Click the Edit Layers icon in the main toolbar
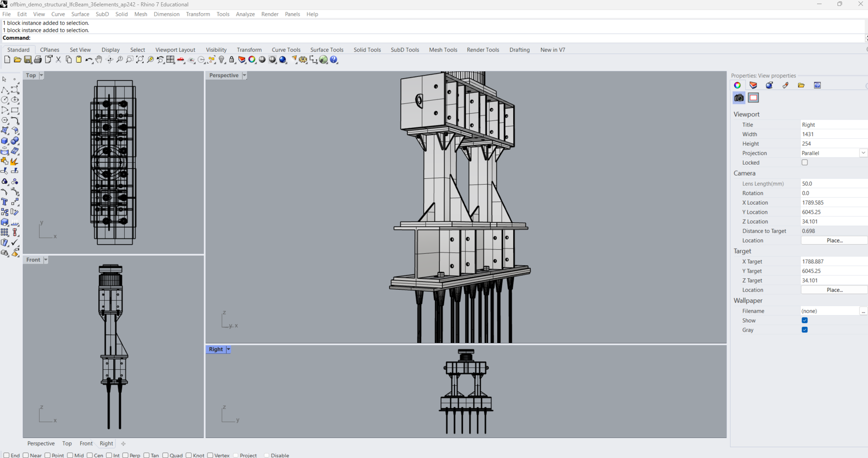 point(242,60)
